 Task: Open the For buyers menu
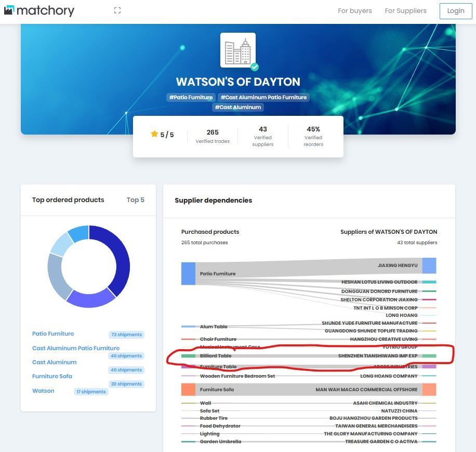(354, 10)
